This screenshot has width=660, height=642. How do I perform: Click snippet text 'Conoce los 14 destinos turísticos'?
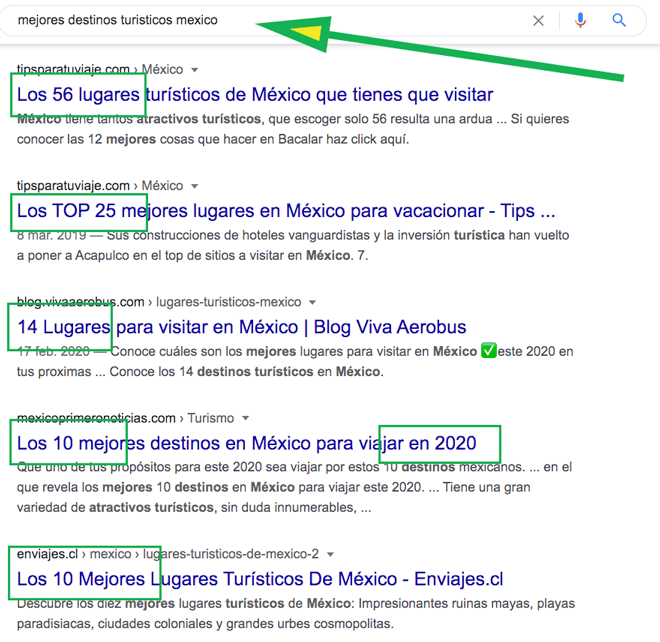(211, 372)
